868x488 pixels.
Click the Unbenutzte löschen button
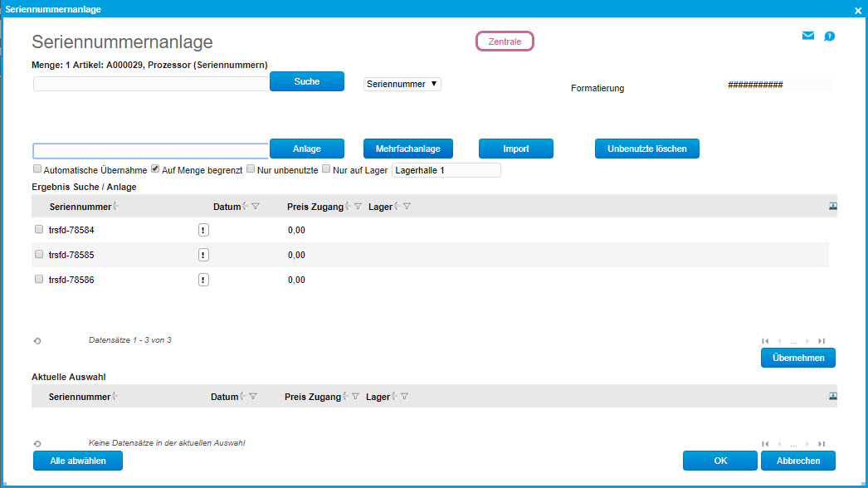click(x=646, y=149)
